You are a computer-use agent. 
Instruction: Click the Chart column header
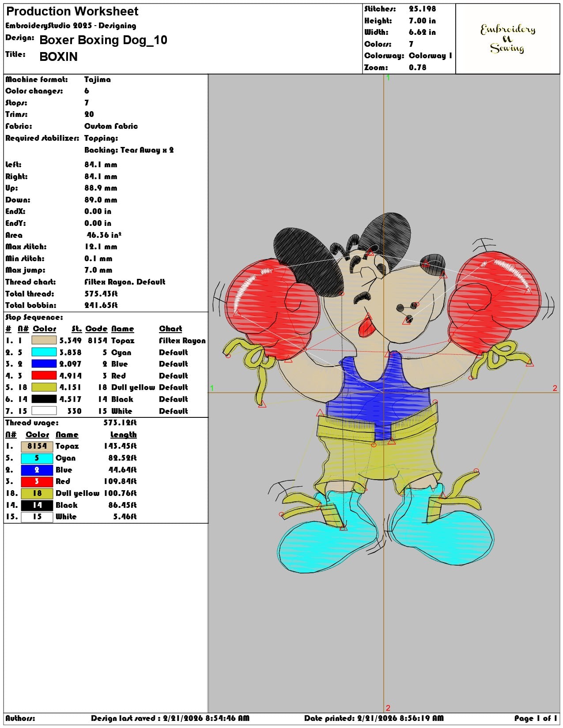(x=170, y=329)
